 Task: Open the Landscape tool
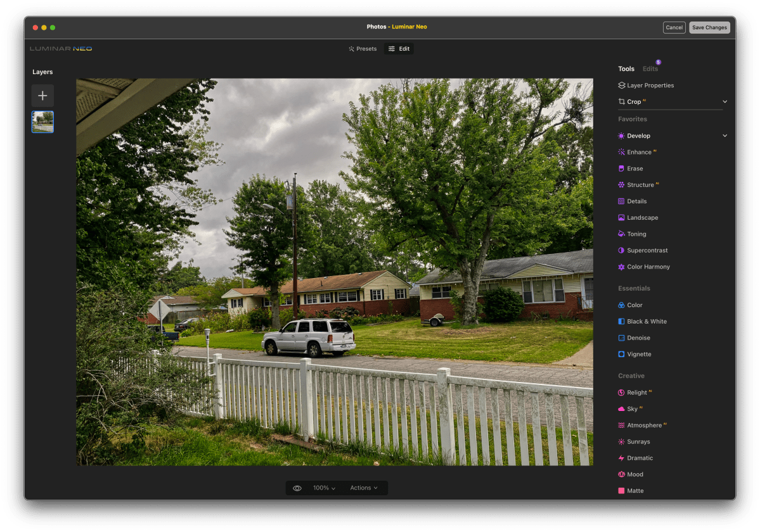coord(642,218)
